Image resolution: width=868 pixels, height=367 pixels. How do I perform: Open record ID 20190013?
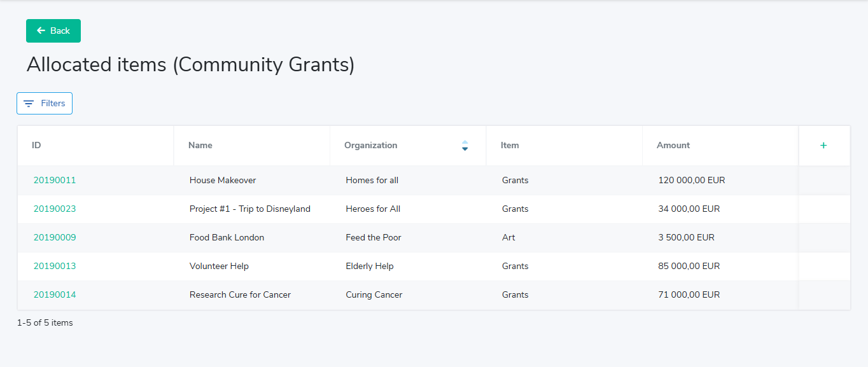(55, 266)
